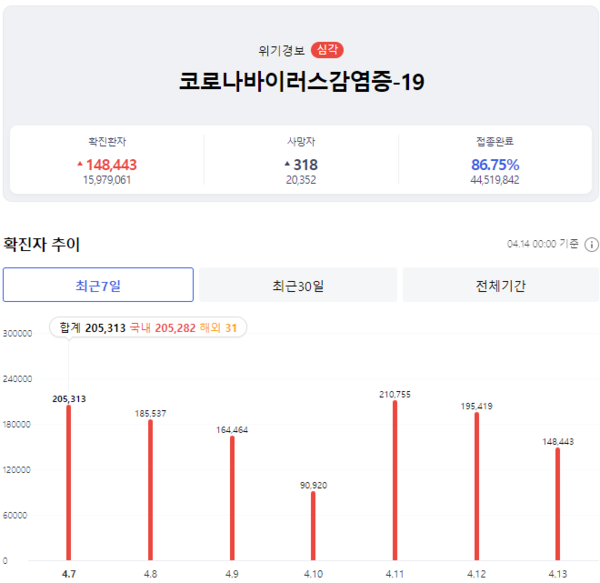
Task: Click the red 심각 alert badge
Action: (x=327, y=50)
